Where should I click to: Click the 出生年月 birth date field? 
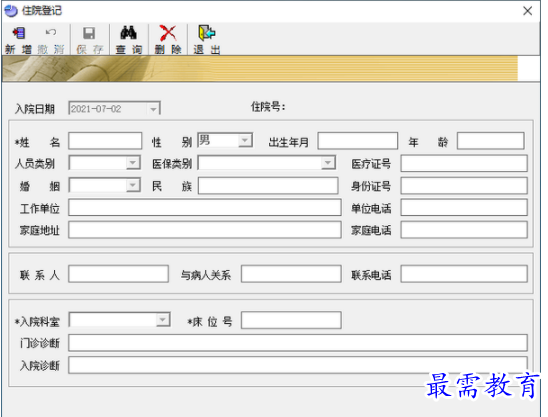358,141
